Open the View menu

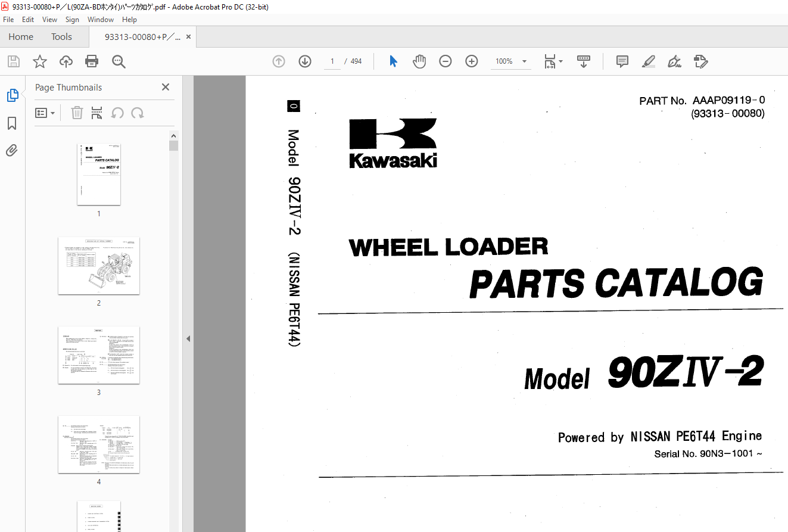point(50,20)
